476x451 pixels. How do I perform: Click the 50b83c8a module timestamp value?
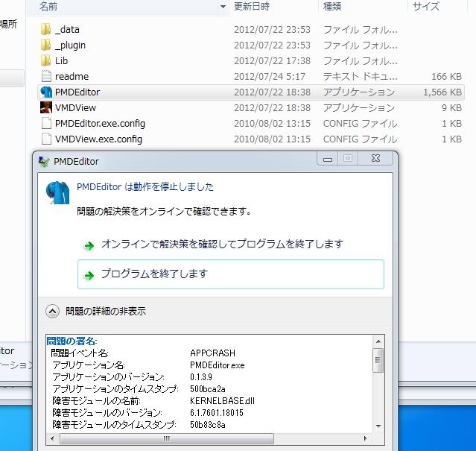[x=208, y=424]
